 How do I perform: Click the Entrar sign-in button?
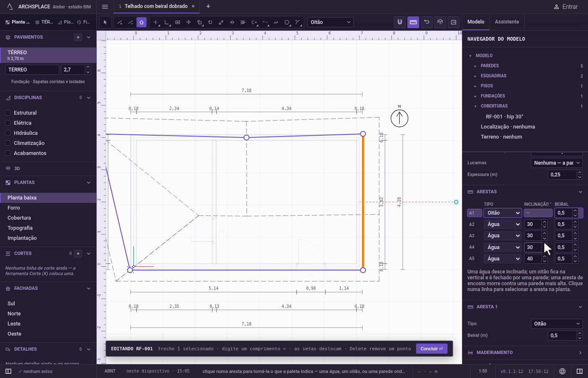point(565,7)
